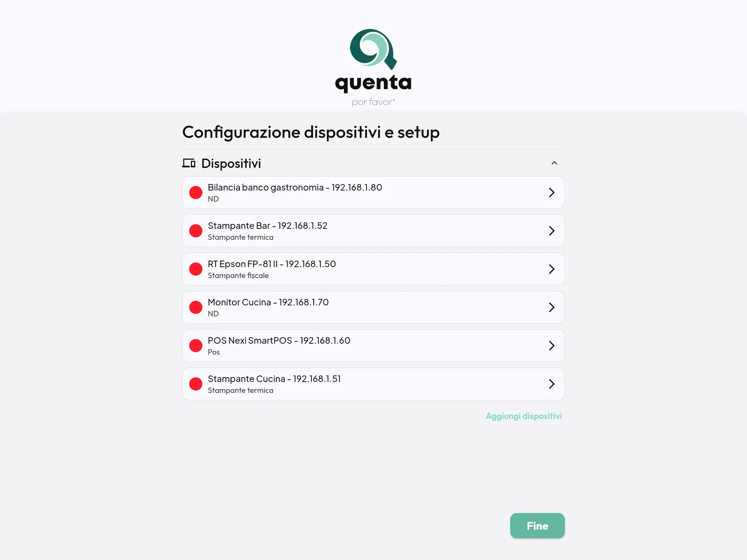Click the Stampante fiscale subtitle
The height and width of the screenshot is (560, 747).
(x=238, y=276)
